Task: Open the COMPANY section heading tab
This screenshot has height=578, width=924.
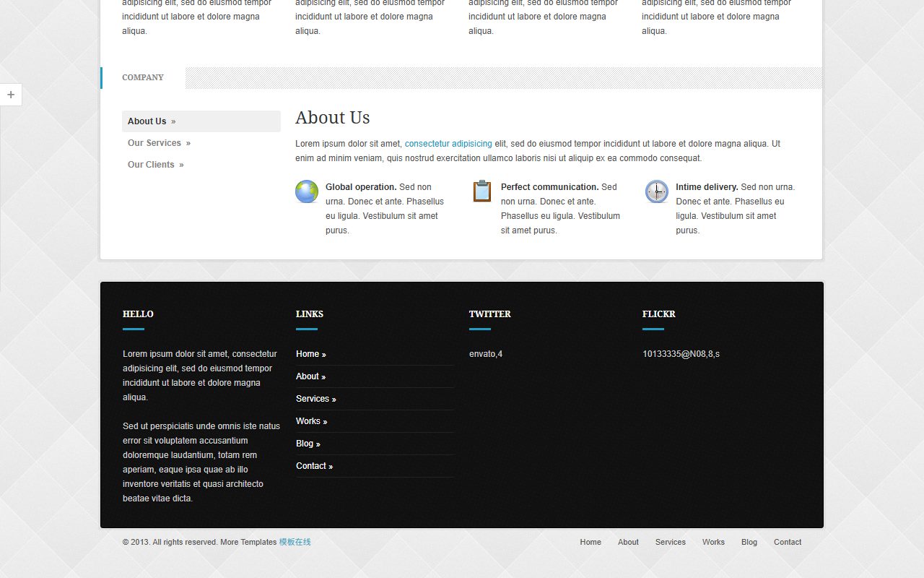Action: pyautogui.click(x=143, y=78)
